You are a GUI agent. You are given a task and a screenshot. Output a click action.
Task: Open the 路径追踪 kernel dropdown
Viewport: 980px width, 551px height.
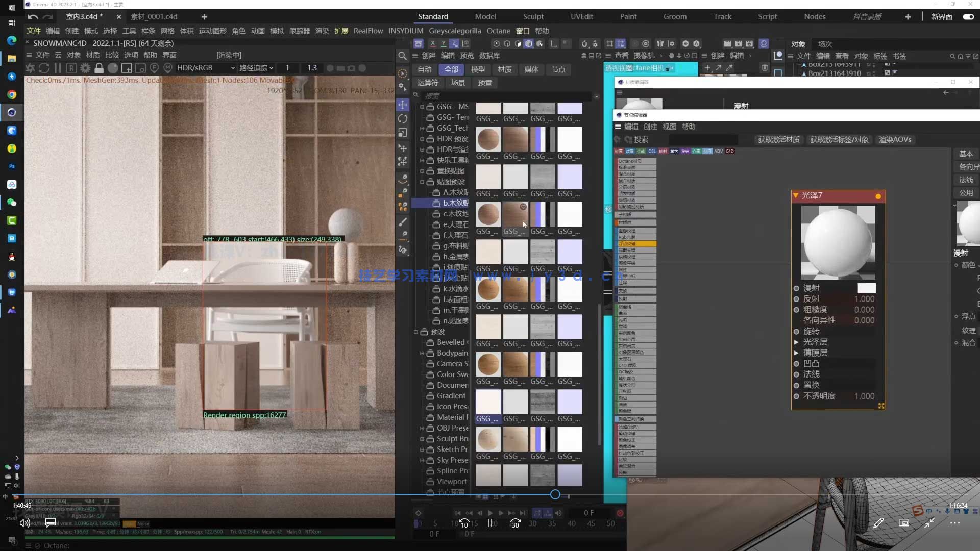pos(256,68)
